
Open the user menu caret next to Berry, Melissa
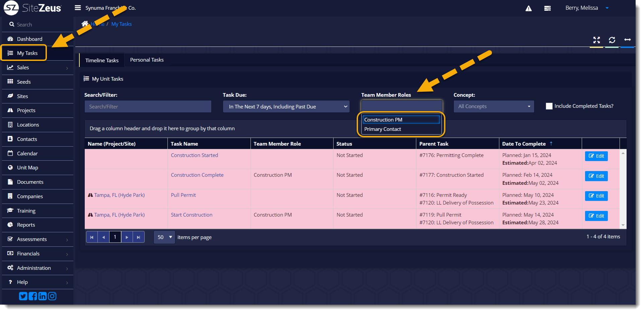click(x=607, y=8)
